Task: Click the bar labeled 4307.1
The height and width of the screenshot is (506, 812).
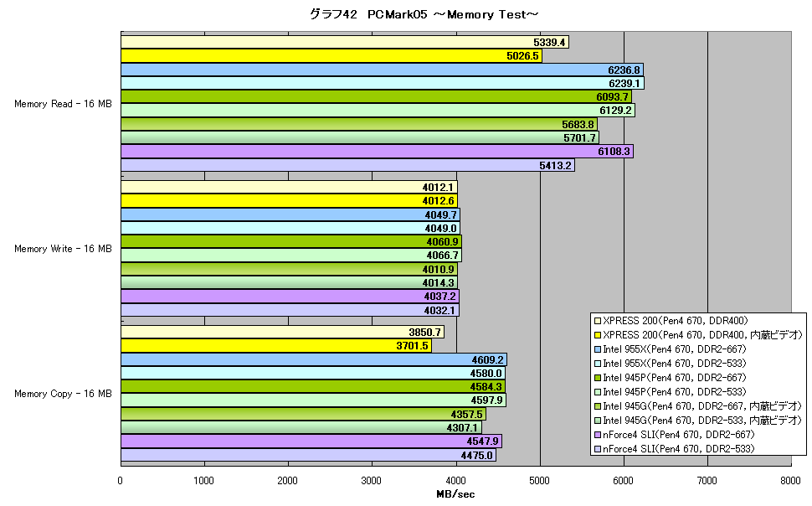Action: coord(301,428)
